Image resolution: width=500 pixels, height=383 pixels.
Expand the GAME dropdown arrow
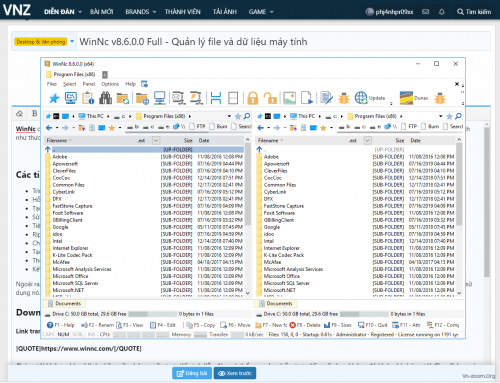point(272,12)
